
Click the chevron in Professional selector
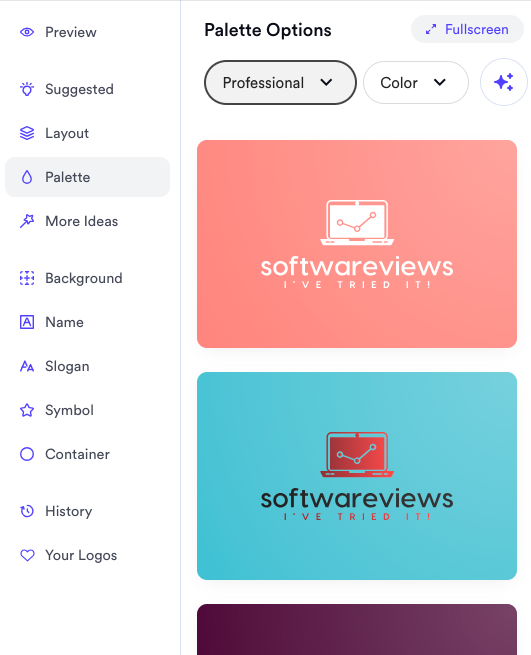click(x=326, y=82)
